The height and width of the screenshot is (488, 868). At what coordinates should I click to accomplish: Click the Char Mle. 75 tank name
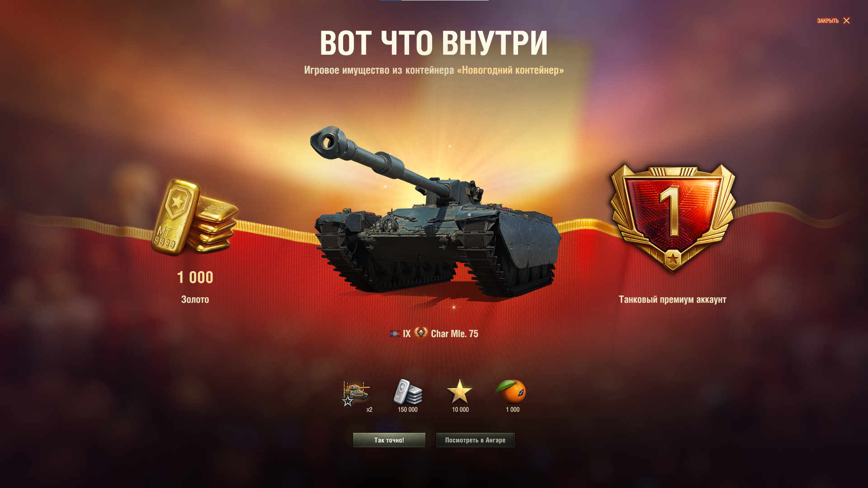coord(454,334)
